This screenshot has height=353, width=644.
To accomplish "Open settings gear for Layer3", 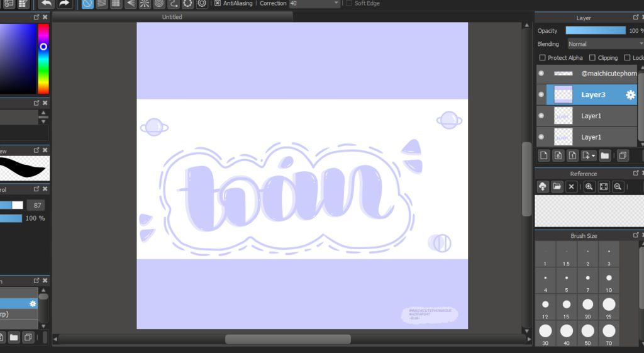I will click(x=630, y=95).
